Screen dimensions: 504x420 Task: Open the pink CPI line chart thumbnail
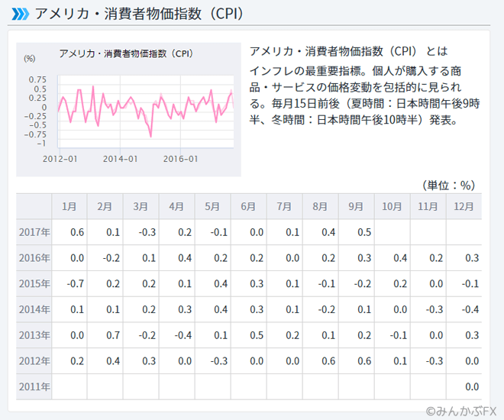(x=128, y=109)
